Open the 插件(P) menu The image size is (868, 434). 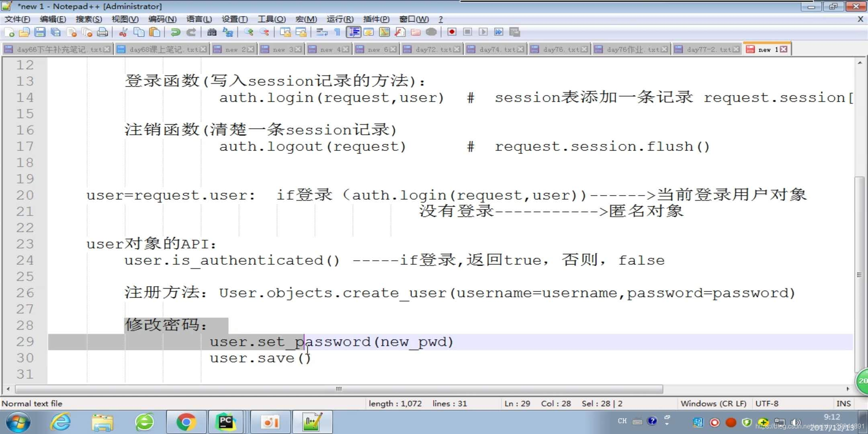[376, 19]
